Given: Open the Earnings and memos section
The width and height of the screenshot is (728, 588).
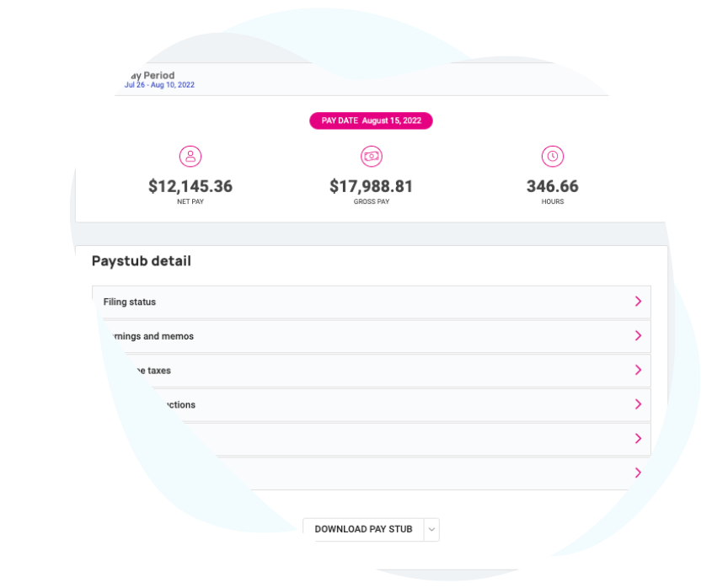Looking at the screenshot, I should click(372, 336).
